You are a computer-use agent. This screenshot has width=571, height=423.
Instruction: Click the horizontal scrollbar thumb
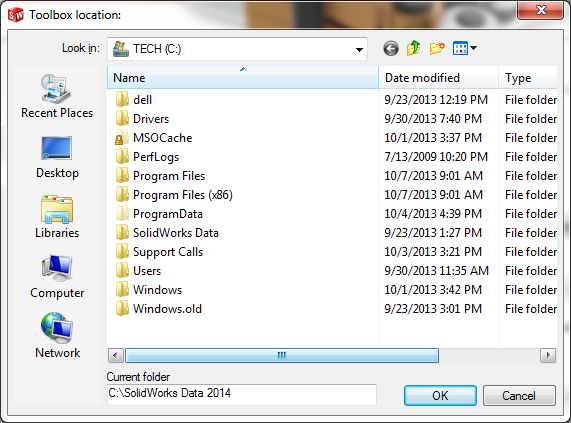(282, 355)
